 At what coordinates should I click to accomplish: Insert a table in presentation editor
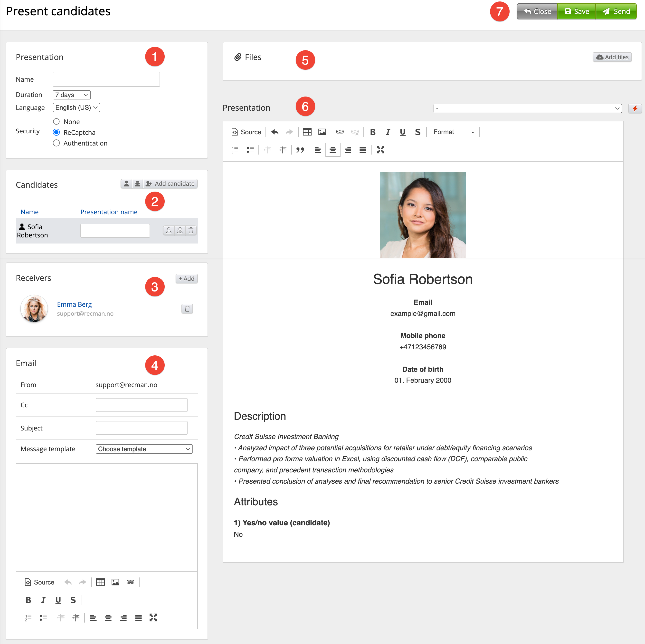[307, 132]
